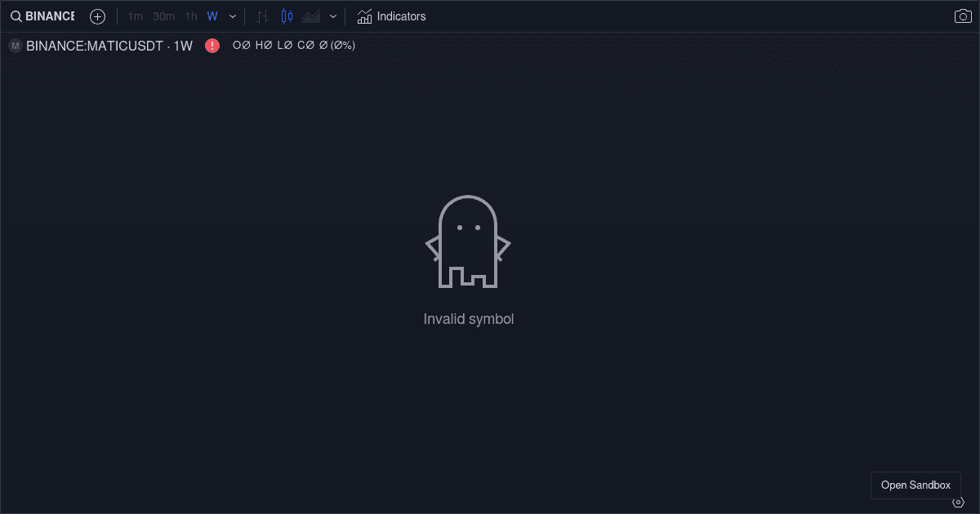The height and width of the screenshot is (514, 980).
Task: Select the active W weekly interval
Action: [212, 16]
